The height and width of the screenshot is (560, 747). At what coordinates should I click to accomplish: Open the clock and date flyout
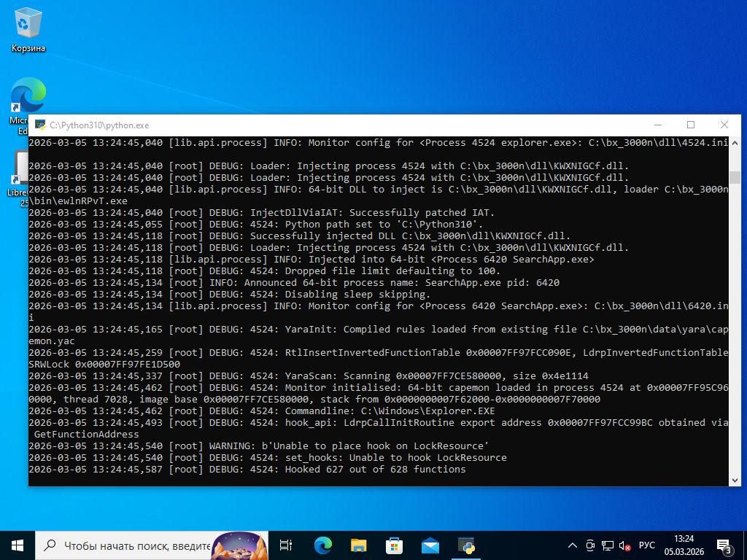[x=684, y=545]
